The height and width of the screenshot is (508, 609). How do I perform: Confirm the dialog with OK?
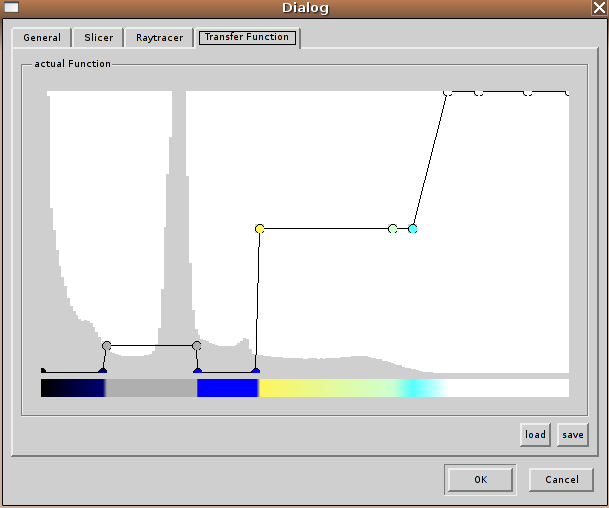click(x=480, y=479)
